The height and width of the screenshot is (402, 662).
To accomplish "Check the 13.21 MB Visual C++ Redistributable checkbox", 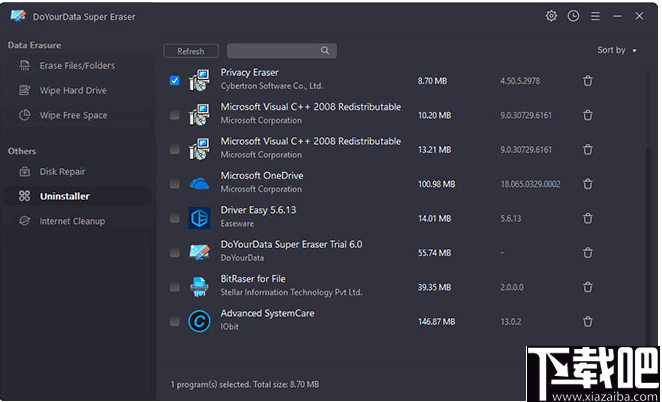I will click(174, 149).
